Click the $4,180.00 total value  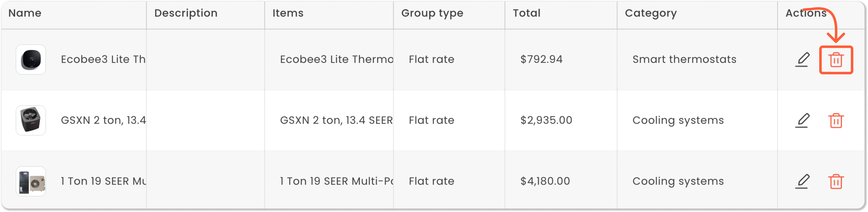click(545, 181)
